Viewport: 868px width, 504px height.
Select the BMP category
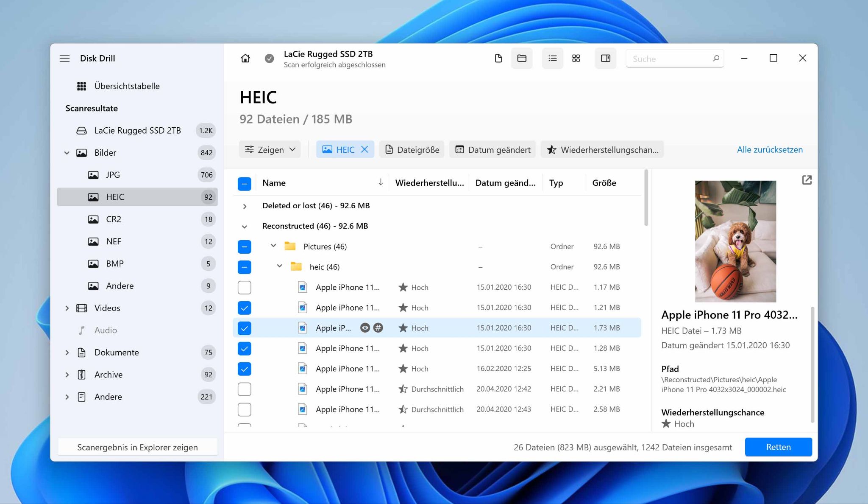coord(137,263)
